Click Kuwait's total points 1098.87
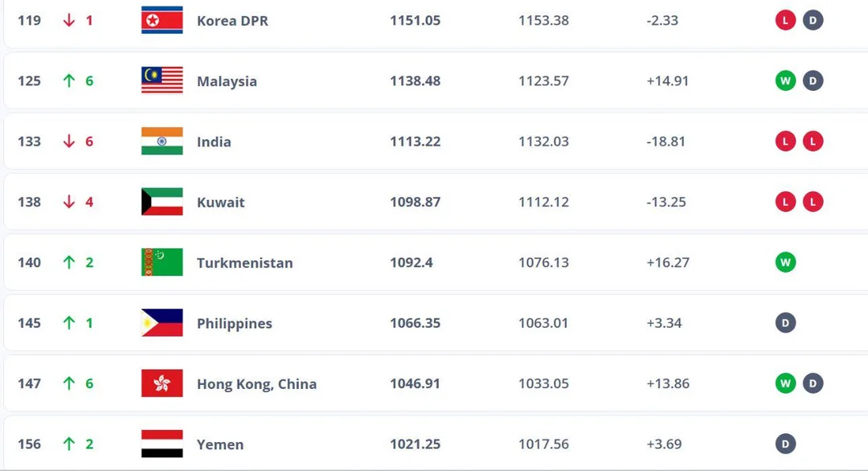 [x=416, y=202]
